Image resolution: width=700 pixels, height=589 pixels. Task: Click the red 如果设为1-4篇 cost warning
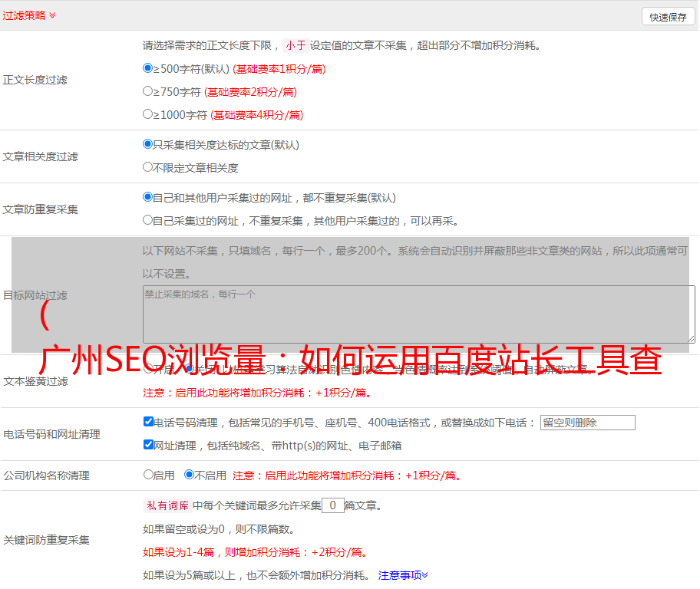pos(256,552)
